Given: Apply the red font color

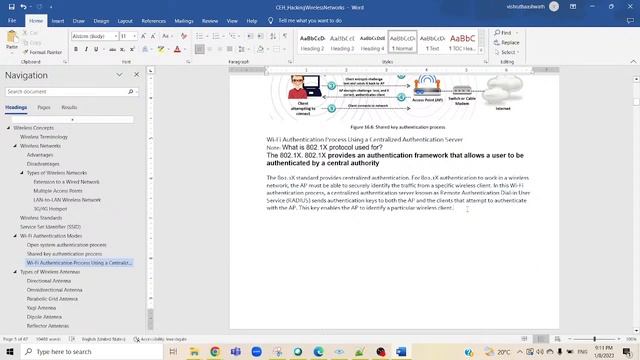Looking at the screenshot, I should click(x=177, y=49).
